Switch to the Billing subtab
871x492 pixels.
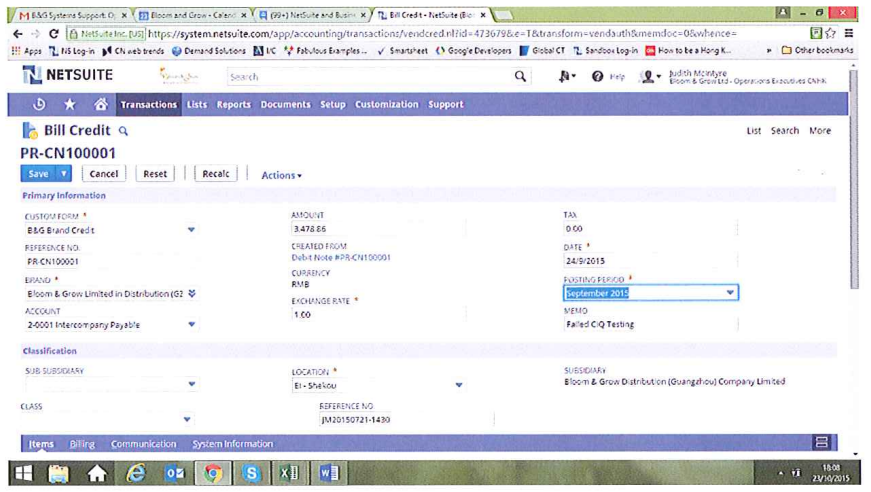click(82, 444)
